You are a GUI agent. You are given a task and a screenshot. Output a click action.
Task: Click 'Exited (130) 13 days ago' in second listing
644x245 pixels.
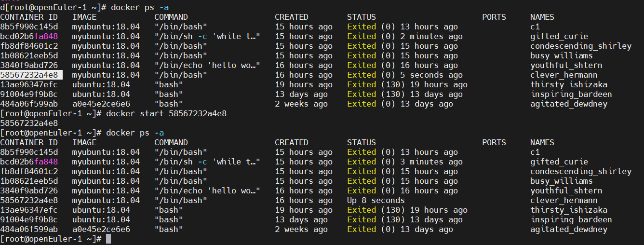405,219
